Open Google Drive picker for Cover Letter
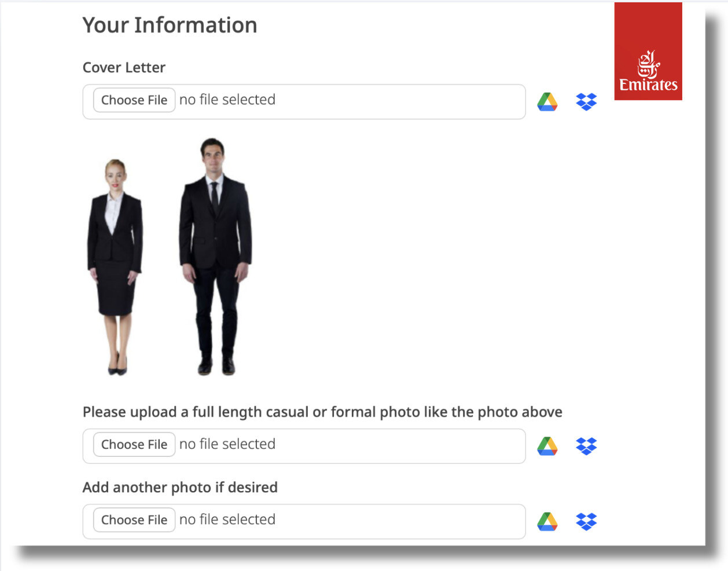728x571 pixels. (547, 102)
